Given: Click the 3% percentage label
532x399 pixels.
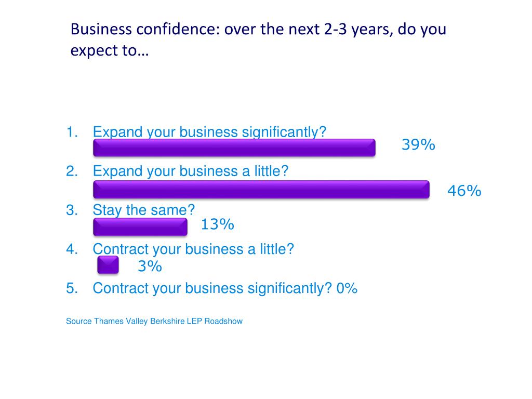Looking at the screenshot, I should click(x=150, y=266).
